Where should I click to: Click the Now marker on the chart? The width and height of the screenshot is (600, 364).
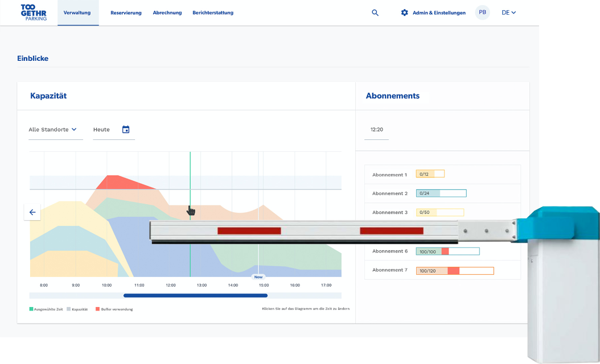click(258, 277)
